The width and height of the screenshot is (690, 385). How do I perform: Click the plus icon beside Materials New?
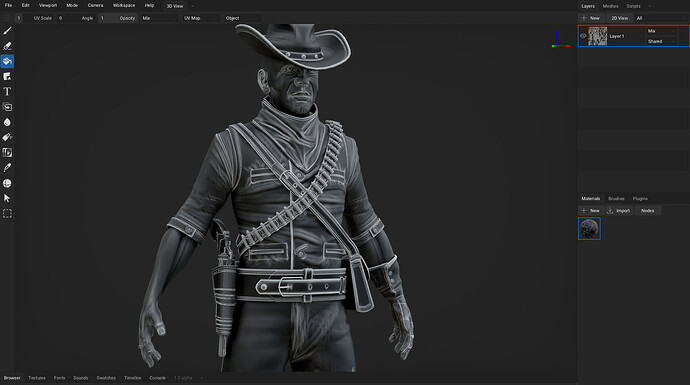pos(584,211)
